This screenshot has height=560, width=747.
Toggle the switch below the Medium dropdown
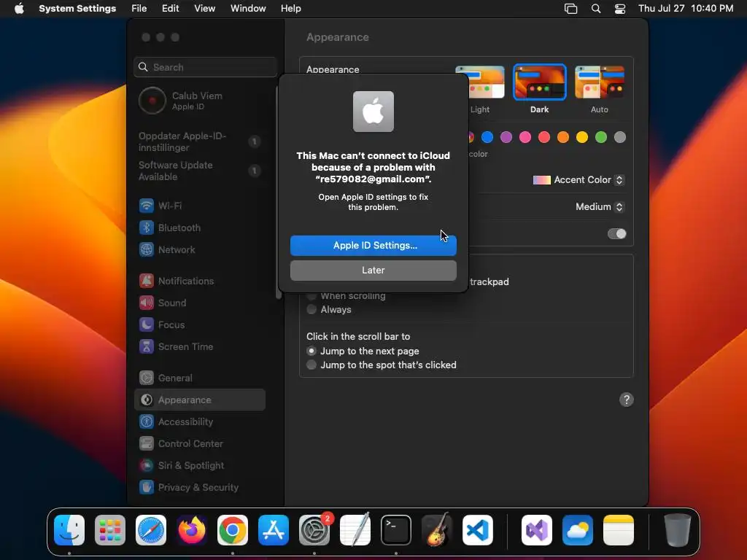(616, 234)
